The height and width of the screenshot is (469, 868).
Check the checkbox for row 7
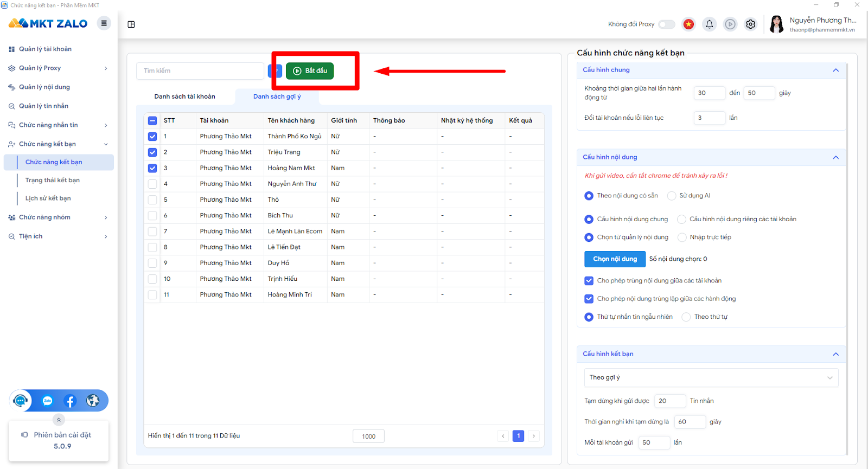click(x=152, y=232)
